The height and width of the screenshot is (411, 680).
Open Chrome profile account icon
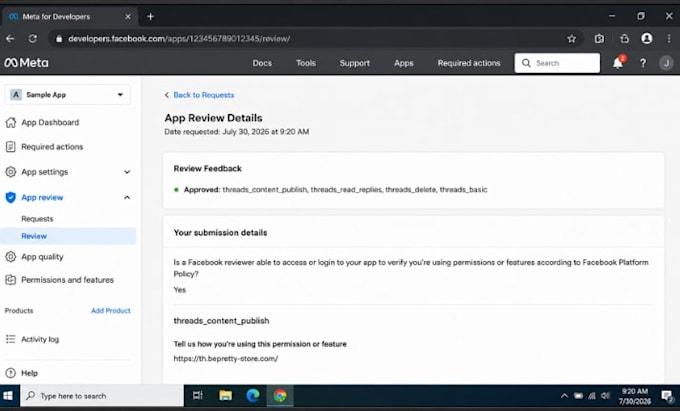click(647, 39)
